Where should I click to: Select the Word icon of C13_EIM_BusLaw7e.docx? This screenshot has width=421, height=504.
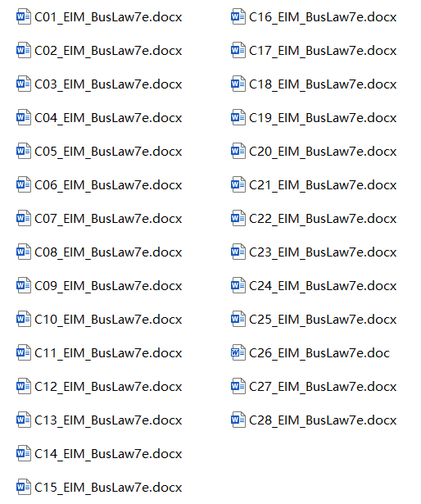pyautogui.click(x=24, y=420)
